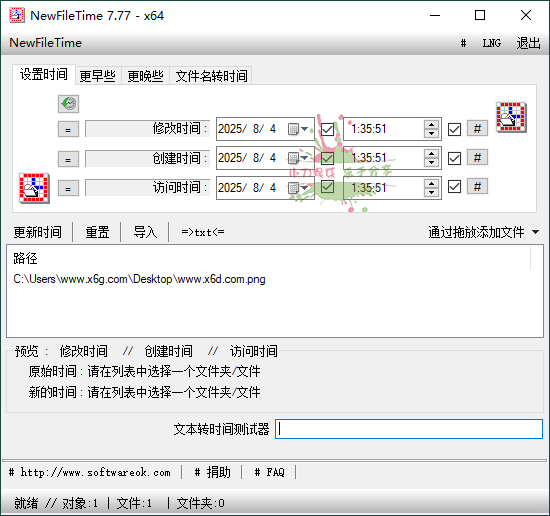Click the NewFileTime app icon in title bar
550x516 pixels.
17,15
